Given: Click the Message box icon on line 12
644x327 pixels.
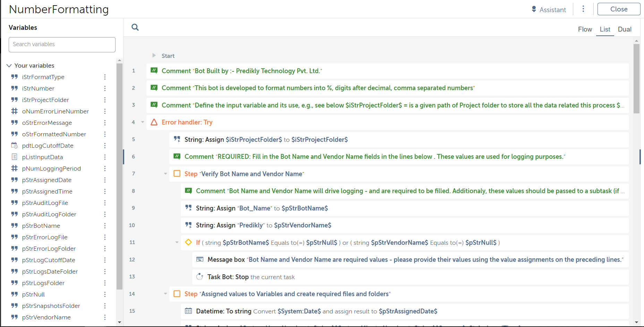Looking at the screenshot, I should (x=200, y=259).
